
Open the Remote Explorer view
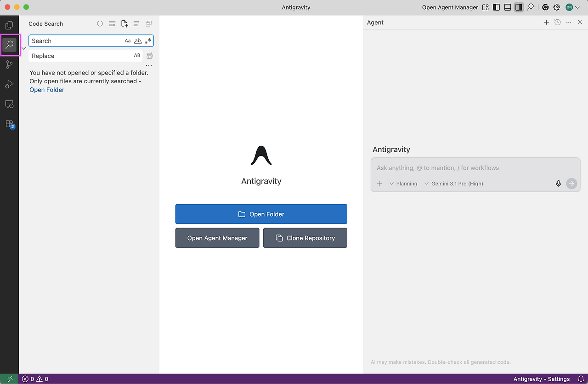pos(9,104)
